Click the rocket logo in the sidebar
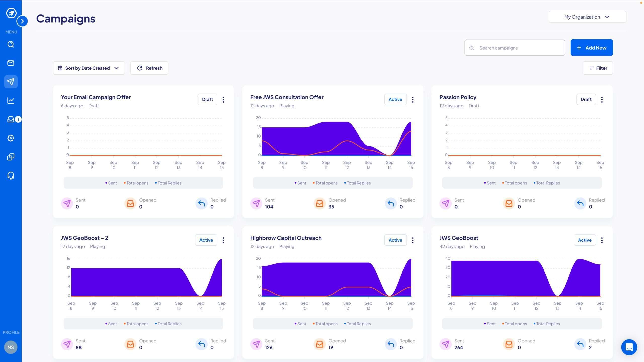Image resolution: width=644 pixels, height=362 pixels. tap(11, 13)
